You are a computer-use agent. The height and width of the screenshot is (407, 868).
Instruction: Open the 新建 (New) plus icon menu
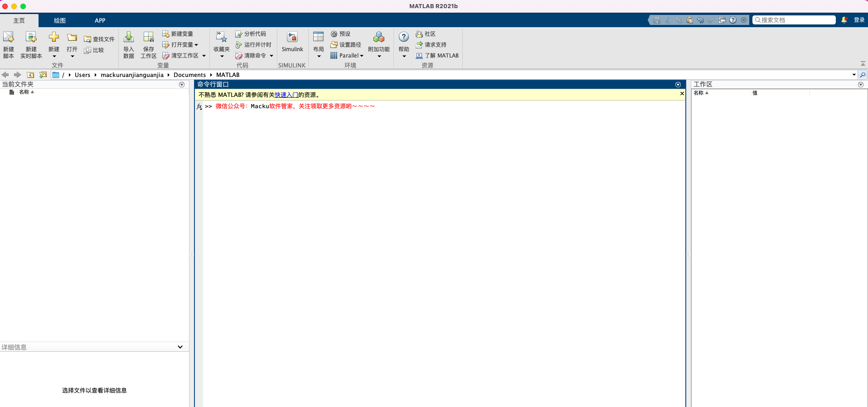coord(54,37)
